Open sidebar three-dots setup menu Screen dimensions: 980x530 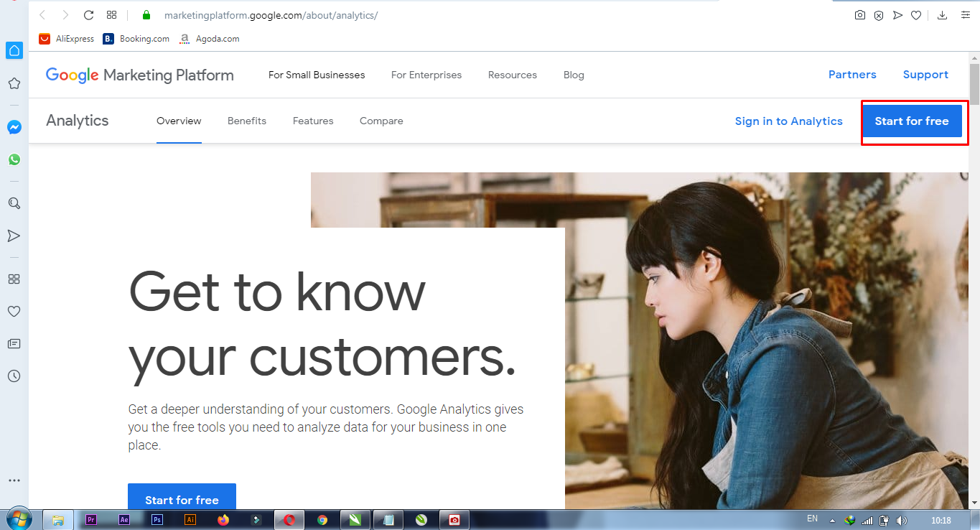14,480
